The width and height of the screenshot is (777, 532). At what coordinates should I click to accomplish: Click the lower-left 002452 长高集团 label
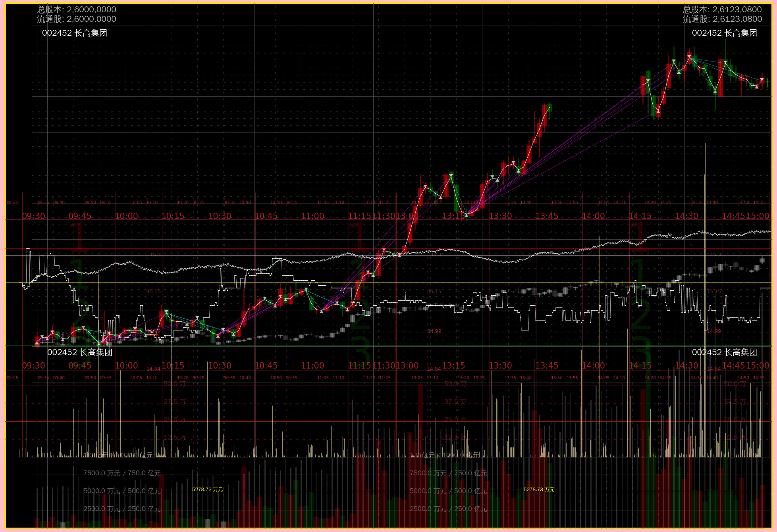tap(80, 352)
